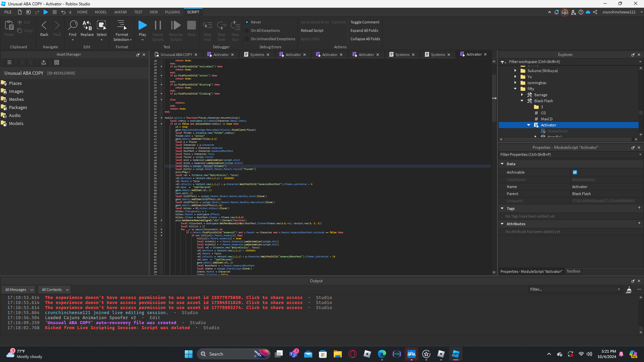Screen dimensions: 644x362
Task: Expand the Yu folder in Explorer
Action: coord(516,77)
